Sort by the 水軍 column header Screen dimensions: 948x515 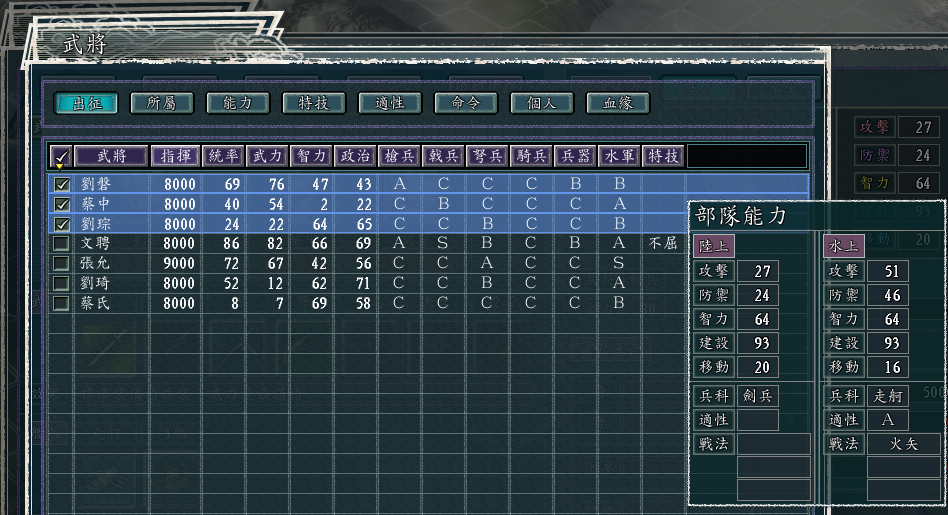point(620,156)
